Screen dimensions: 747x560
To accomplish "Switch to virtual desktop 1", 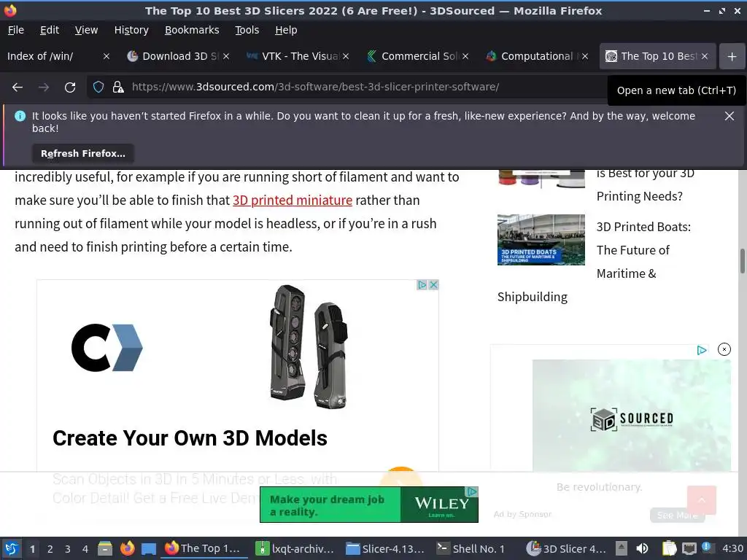I will click(32, 549).
